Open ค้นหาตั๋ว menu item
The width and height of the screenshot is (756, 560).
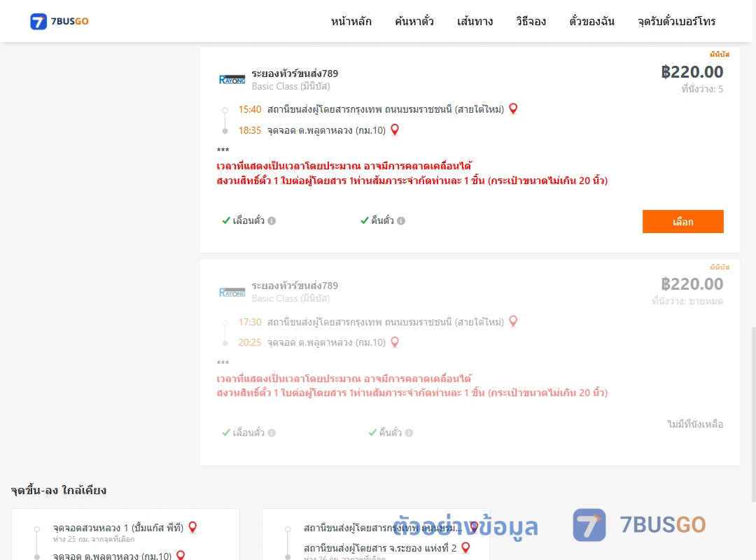[414, 21]
